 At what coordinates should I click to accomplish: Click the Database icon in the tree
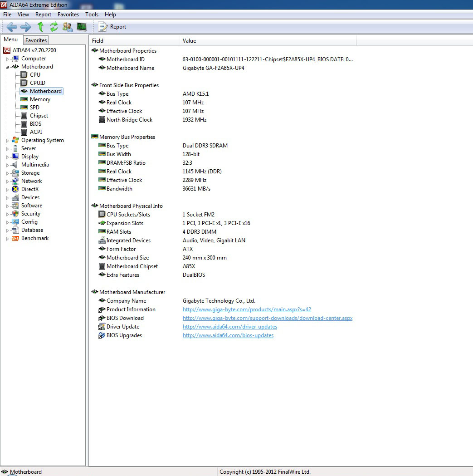pyautogui.click(x=15, y=231)
